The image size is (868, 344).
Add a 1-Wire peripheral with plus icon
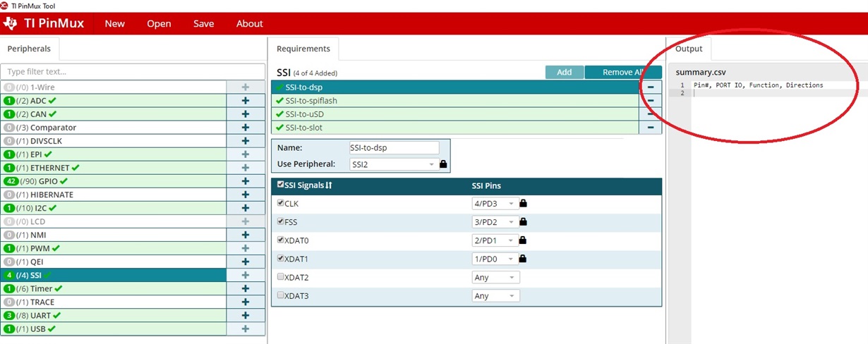click(x=246, y=87)
